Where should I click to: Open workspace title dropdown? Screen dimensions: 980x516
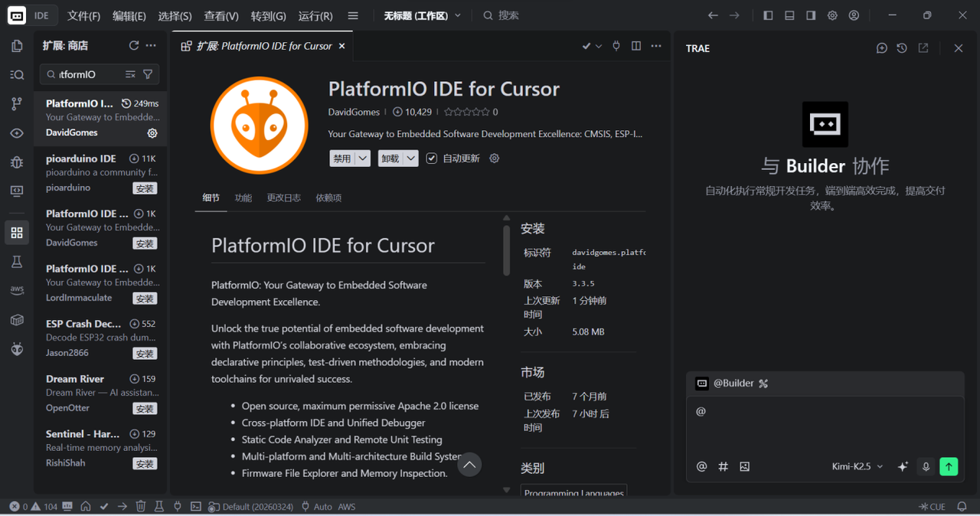click(423, 15)
